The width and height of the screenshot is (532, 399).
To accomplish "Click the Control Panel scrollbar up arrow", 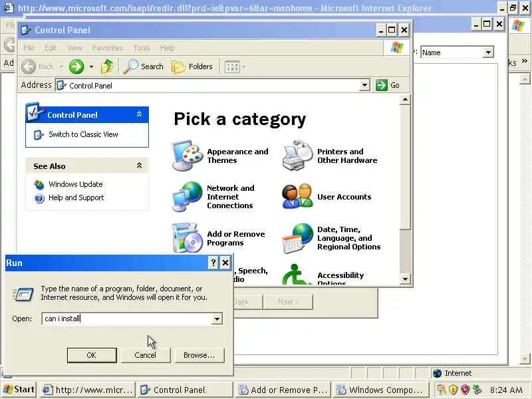I will (x=405, y=100).
